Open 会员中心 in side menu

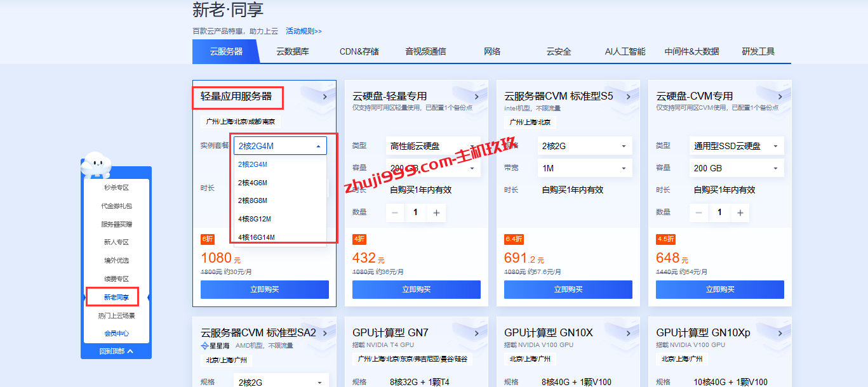[116, 333]
